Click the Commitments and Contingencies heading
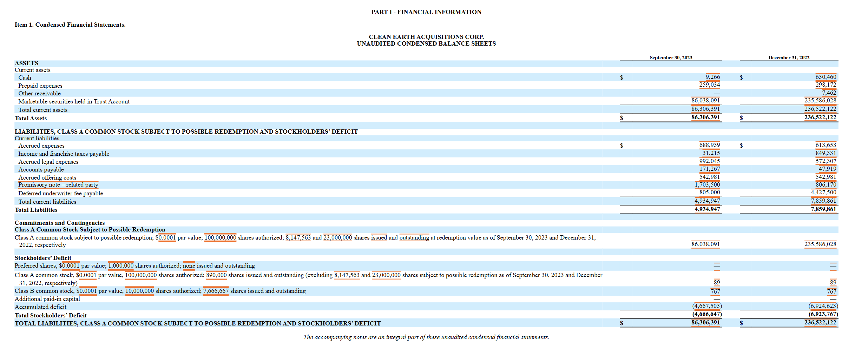868x343 pixels. [x=60, y=223]
